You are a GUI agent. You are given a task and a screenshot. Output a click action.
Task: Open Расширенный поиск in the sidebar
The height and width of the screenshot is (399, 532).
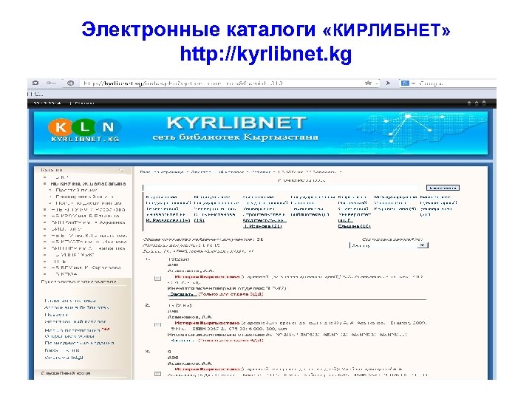(x=85, y=197)
